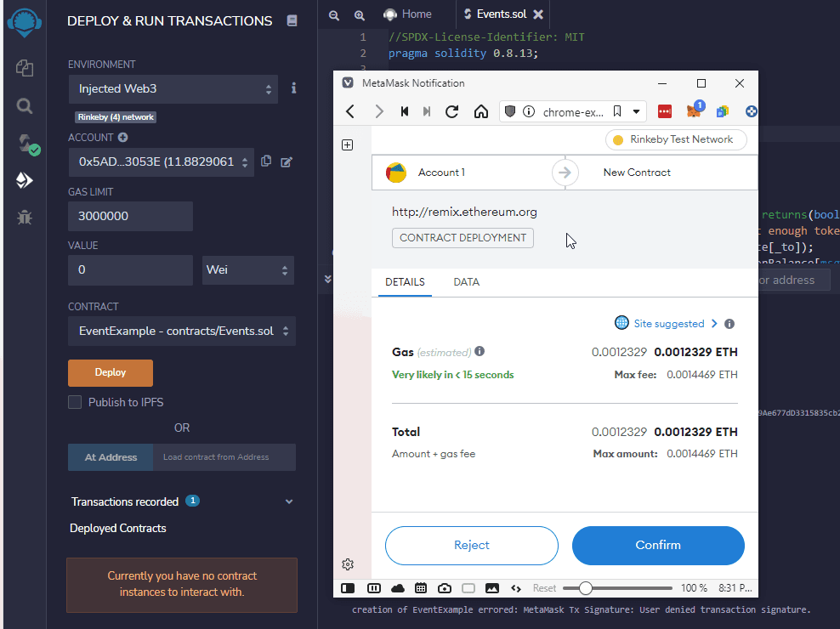Click the environment info icon
Screen dimensions: 840x629
pyautogui.click(x=293, y=88)
